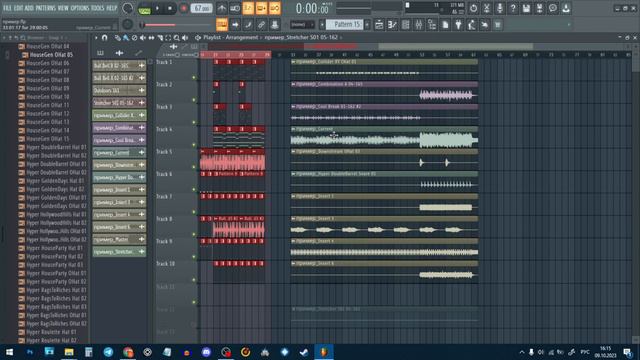
Task: Click the red record button
Action: (x=184, y=8)
